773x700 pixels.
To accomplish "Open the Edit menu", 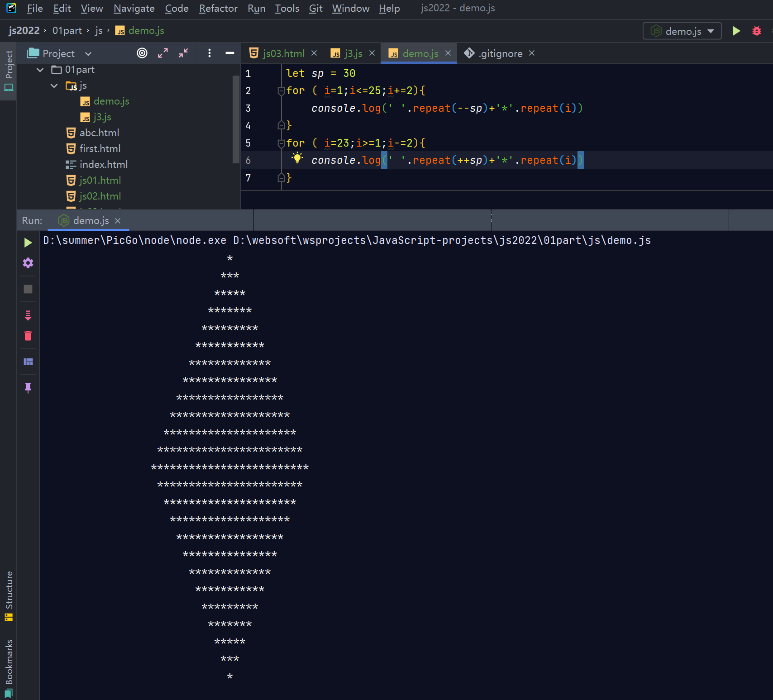I will tap(62, 8).
